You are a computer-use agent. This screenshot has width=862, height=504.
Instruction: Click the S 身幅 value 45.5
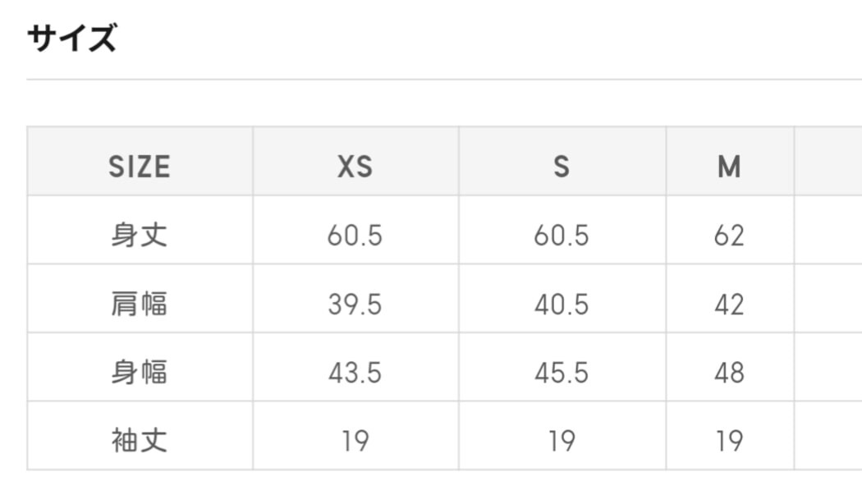562,373
